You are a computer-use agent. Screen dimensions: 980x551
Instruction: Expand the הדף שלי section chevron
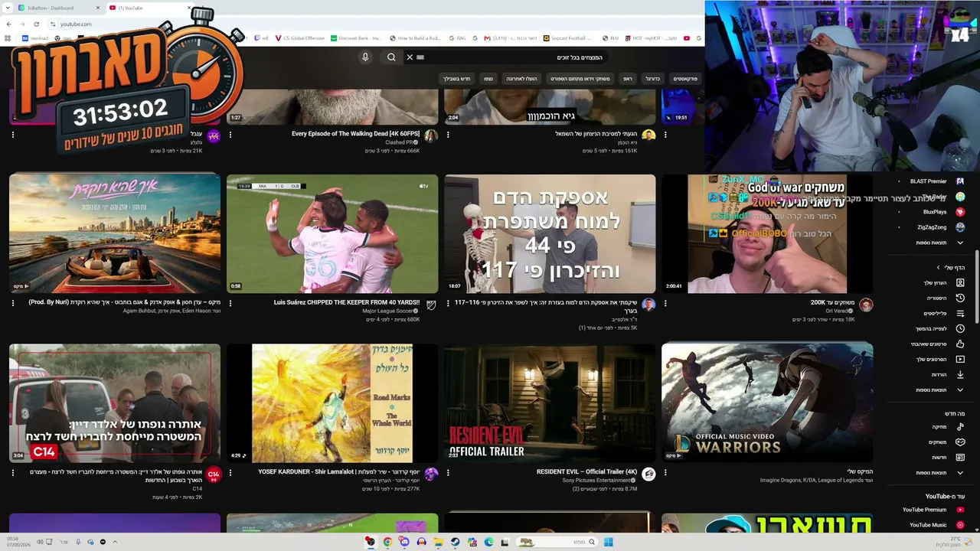tap(939, 268)
